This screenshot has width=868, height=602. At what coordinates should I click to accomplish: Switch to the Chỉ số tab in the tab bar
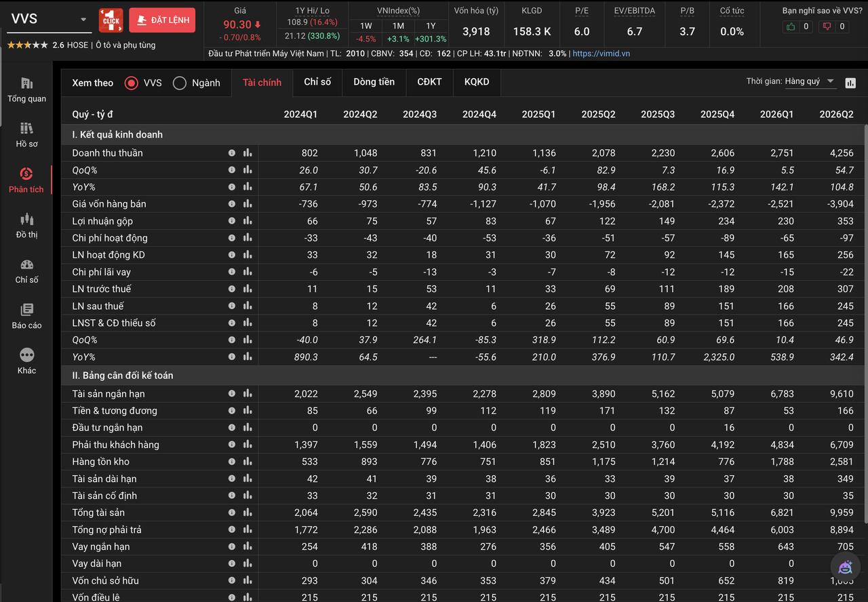[317, 82]
